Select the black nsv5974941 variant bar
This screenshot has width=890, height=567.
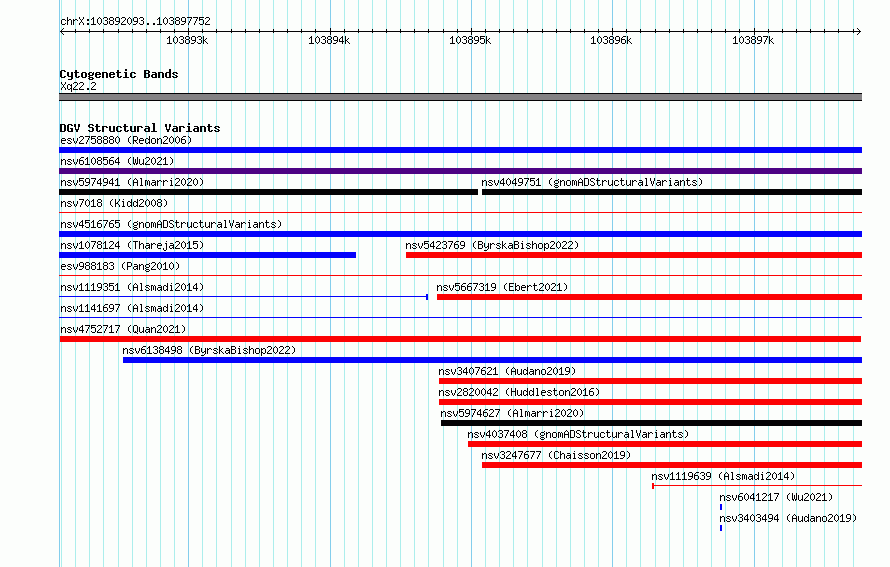tap(268, 192)
